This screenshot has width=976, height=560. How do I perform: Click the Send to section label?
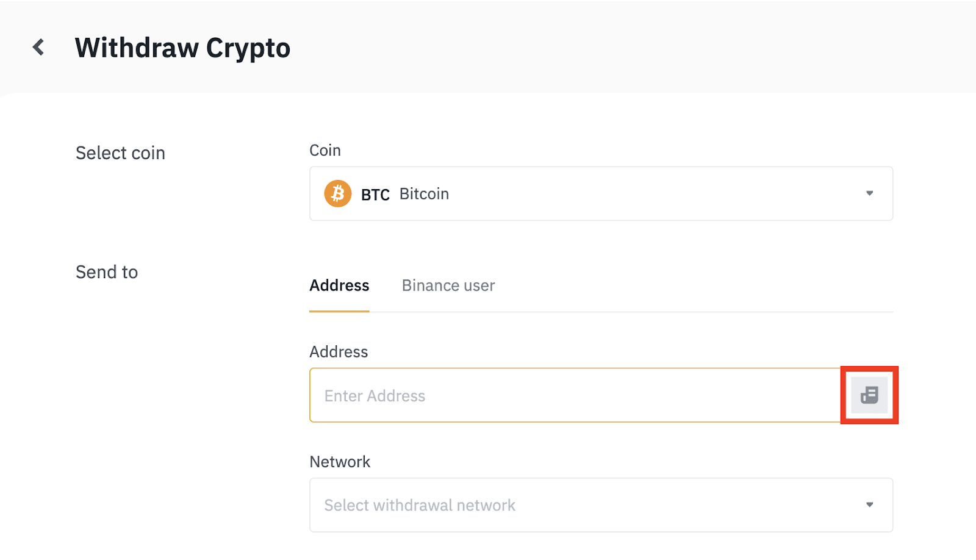tap(107, 272)
